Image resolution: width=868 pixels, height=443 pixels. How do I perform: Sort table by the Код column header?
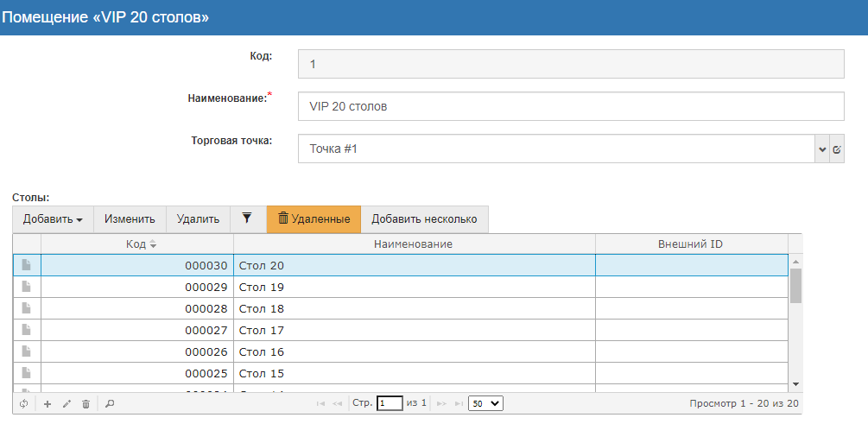136,244
